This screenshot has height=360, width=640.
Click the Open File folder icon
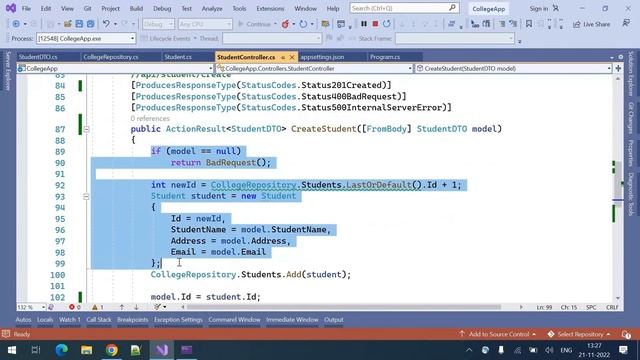(67, 24)
